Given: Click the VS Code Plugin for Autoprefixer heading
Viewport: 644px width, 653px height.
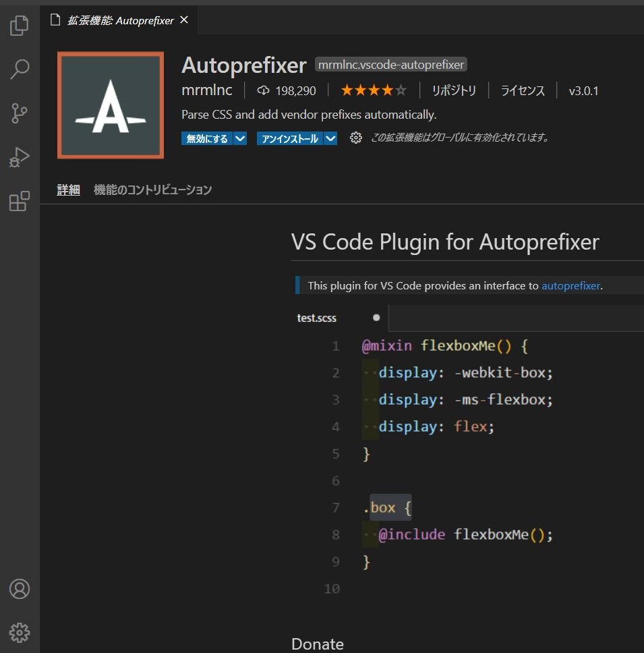Looking at the screenshot, I should [x=445, y=242].
